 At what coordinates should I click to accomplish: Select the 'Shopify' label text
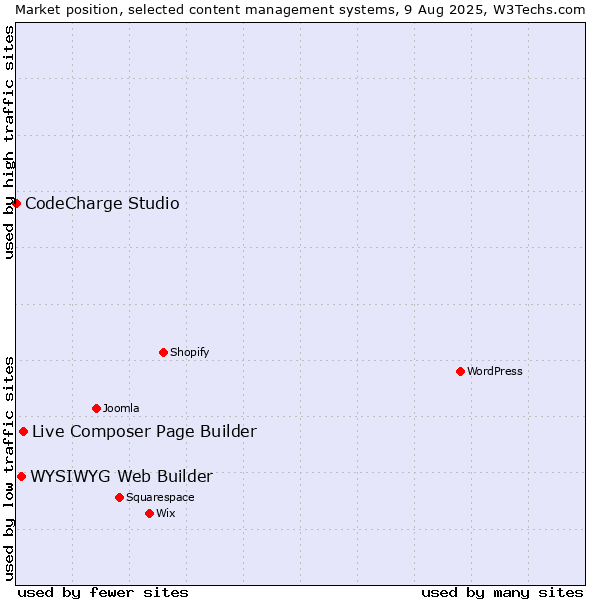coord(189,352)
